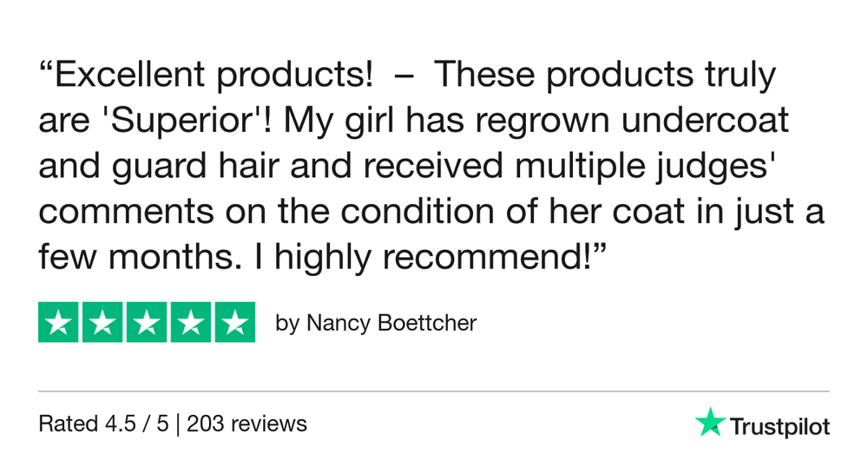868x454 pixels.
Task: Click the word "judges'" in review
Action: pyautogui.click(x=727, y=167)
